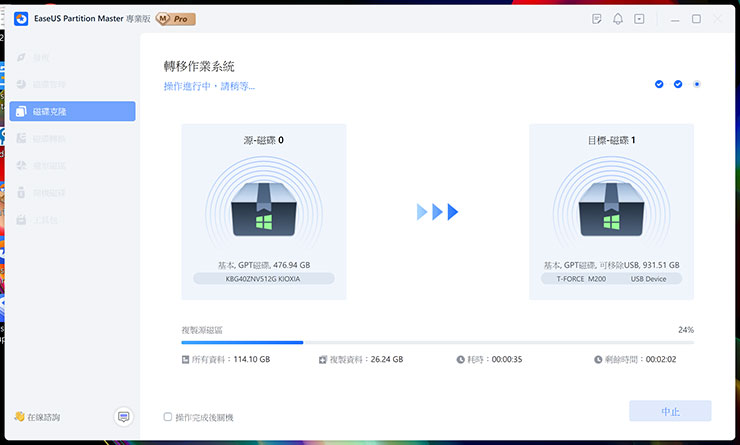Click the target disk 931.51 GB description
This screenshot has width=740, height=445.
(x=612, y=265)
